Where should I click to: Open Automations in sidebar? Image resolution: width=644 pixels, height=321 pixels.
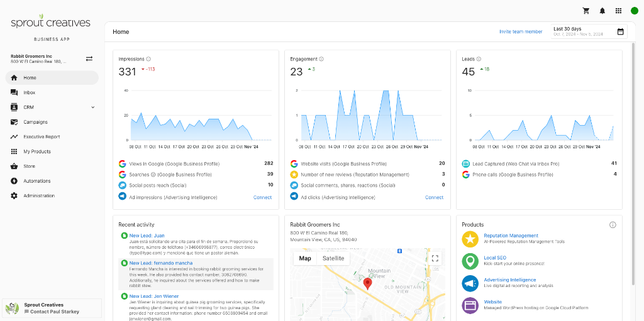pos(52,181)
